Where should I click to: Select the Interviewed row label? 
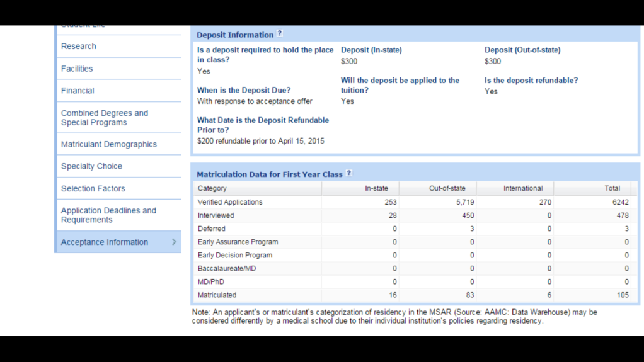pos(216,215)
